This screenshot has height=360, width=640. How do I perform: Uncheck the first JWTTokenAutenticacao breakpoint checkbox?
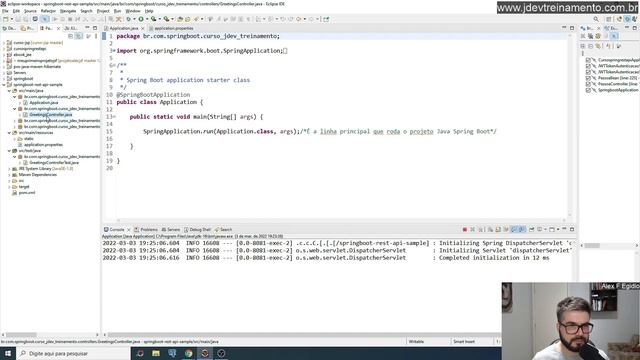(x=588, y=66)
